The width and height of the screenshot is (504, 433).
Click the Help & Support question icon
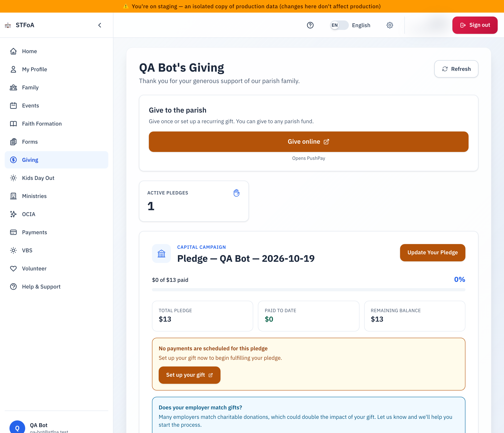tap(13, 287)
